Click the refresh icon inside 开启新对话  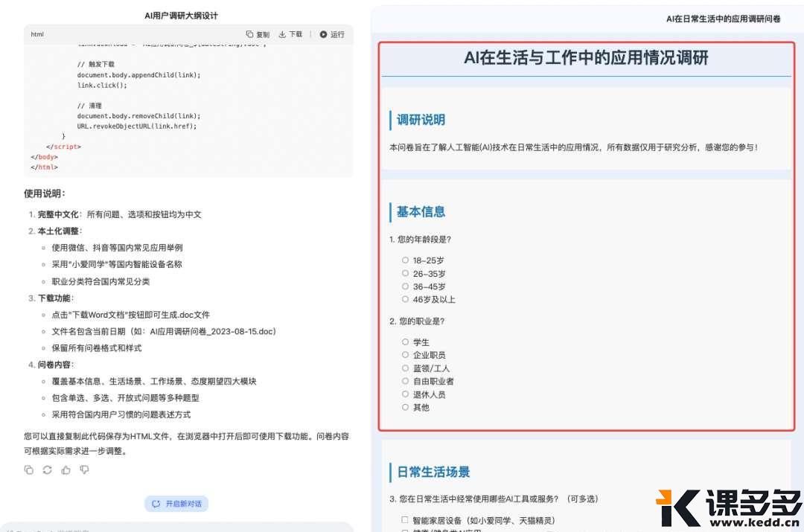pyautogui.click(x=154, y=504)
